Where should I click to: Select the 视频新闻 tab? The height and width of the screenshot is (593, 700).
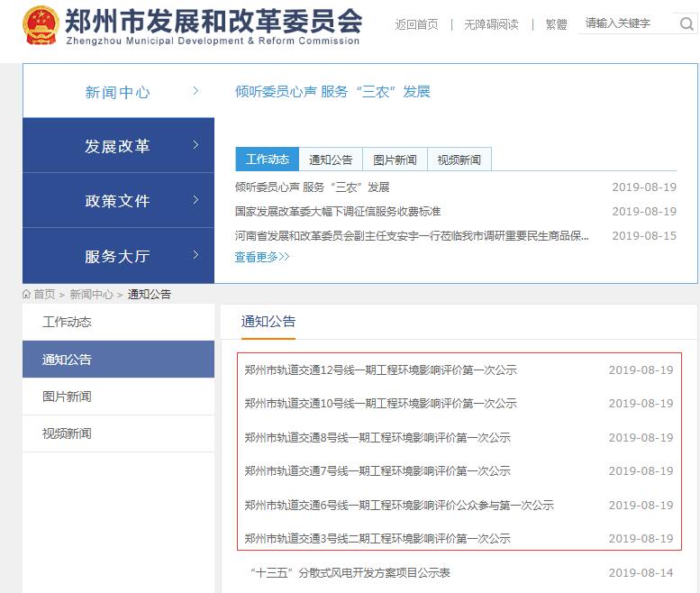point(459,160)
